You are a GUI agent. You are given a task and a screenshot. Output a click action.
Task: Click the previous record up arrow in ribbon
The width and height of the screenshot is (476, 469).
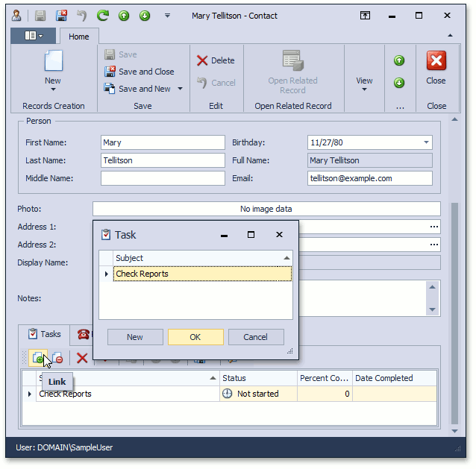(399, 61)
